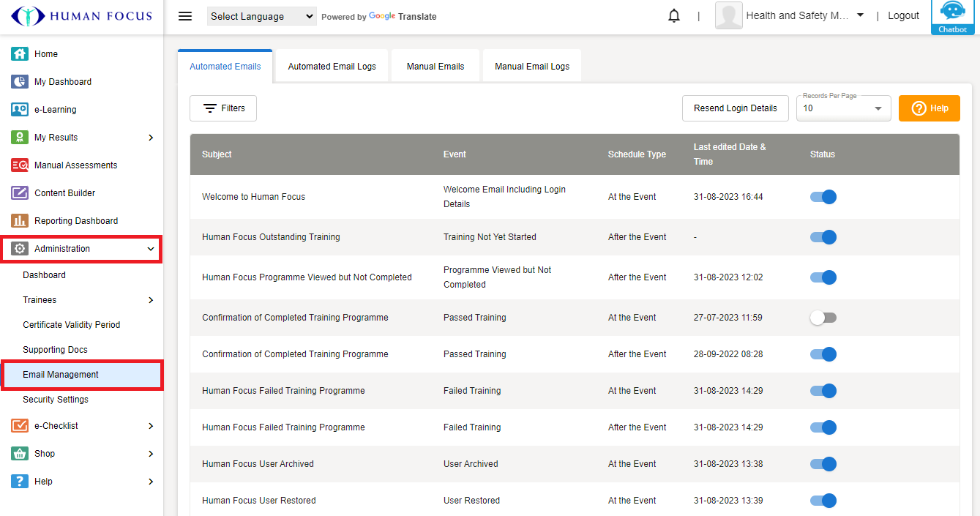Image resolution: width=980 pixels, height=516 pixels.
Task: Enable the Passed Training At the Event toggle
Action: pos(823,318)
